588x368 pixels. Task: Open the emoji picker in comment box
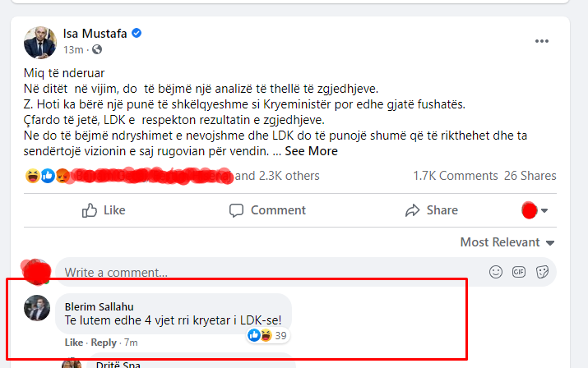(496, 271)
